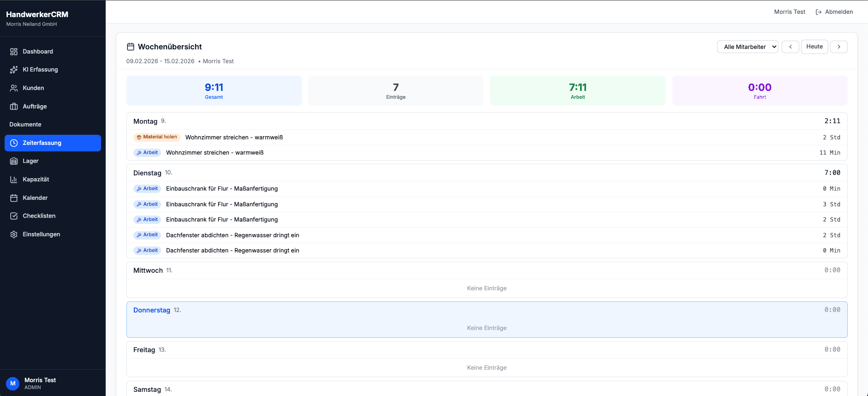
Task: Expand the Dokumente sidebar section
Action: point(25,125)
